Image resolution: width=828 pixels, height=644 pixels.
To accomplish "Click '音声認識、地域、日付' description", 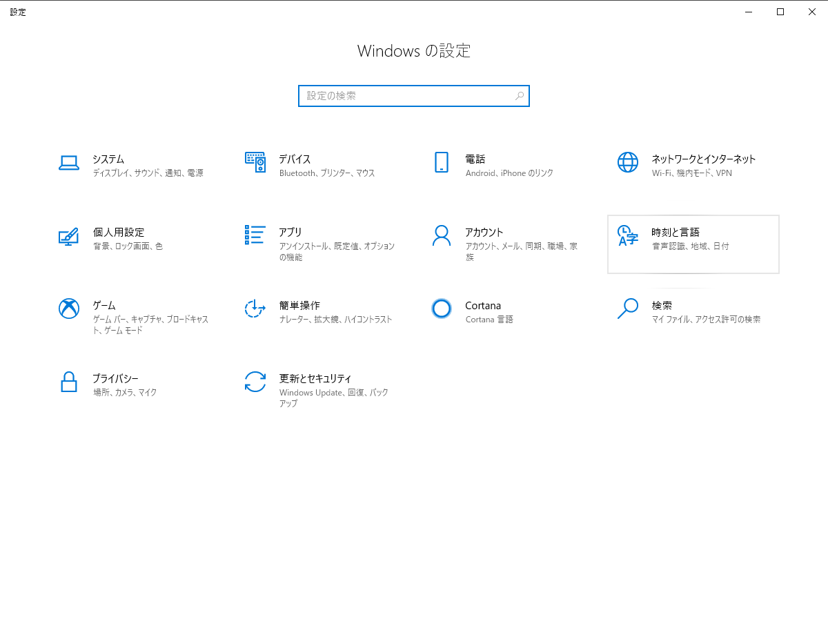I will click(x=690, y=246).
